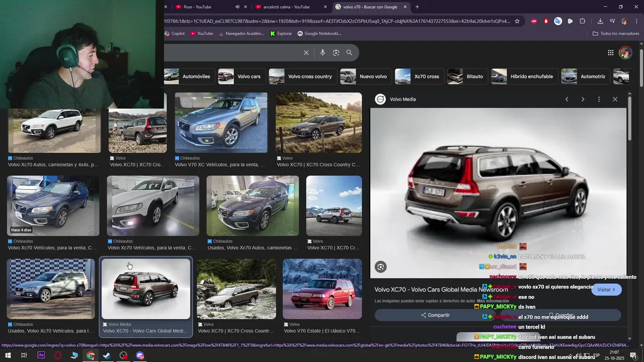Viewport: 644px width, 362px height.
Task: Open the Navegador Académ... bookmark
Action: (x=240, y=33)
